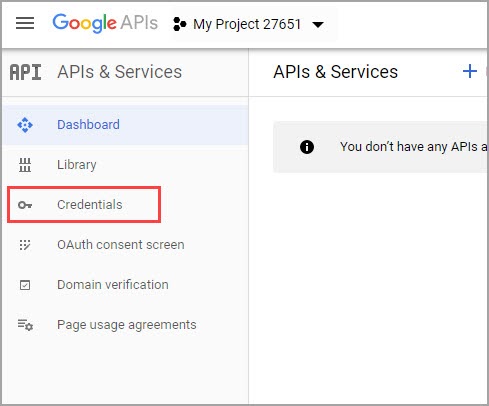This screenshot has width=489, height=406.
Task: Click the Credentials key icon
Action: [25, 205]
